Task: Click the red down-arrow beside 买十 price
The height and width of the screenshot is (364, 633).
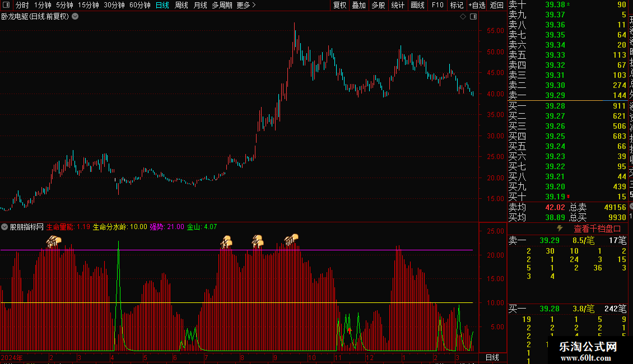Action: 569,197
